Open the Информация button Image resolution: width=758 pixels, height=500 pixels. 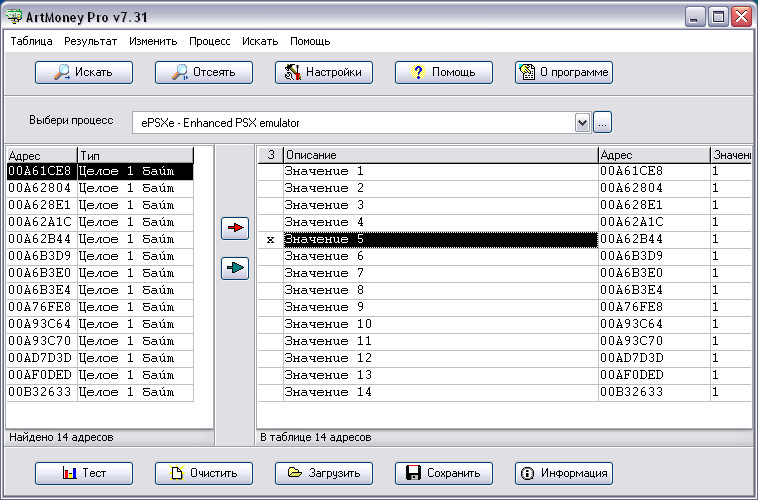pyautogui.click(x=564, y=473)
